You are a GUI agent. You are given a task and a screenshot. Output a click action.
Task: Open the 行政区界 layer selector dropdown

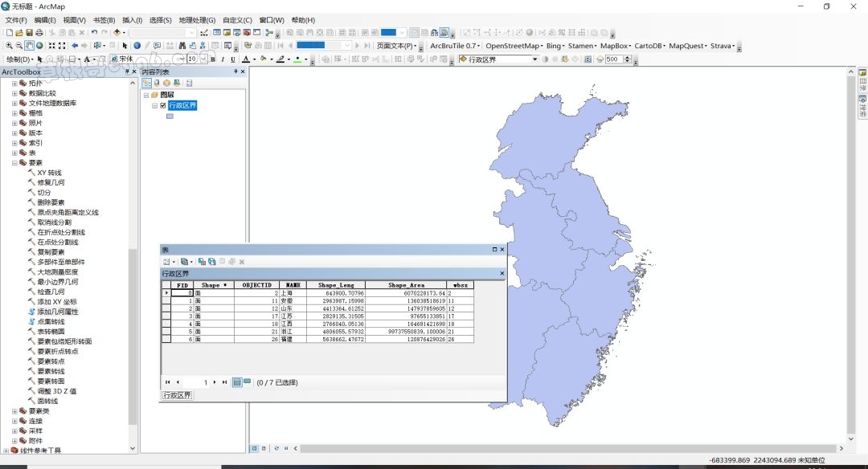click(x=534, y=59)
